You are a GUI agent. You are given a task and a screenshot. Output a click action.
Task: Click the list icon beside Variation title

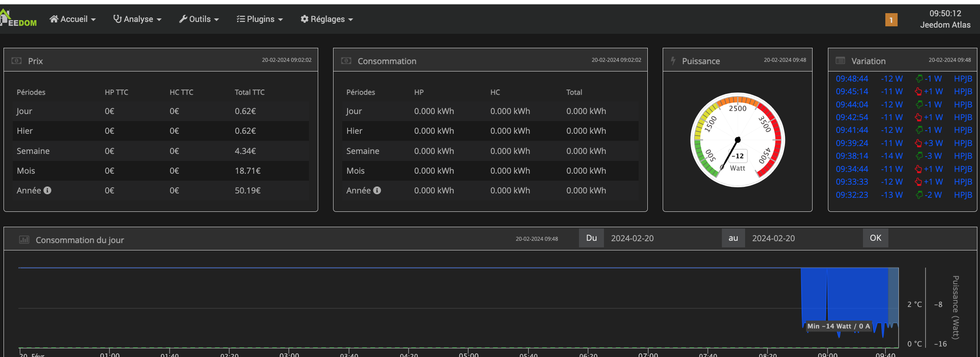[840, 61]
